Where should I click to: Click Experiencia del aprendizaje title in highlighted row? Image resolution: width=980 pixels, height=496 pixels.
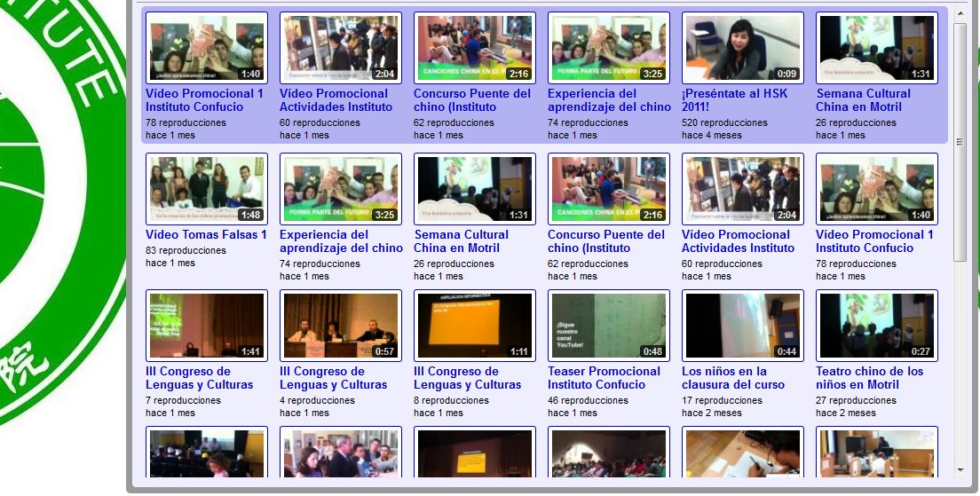(x=609, y=100)
